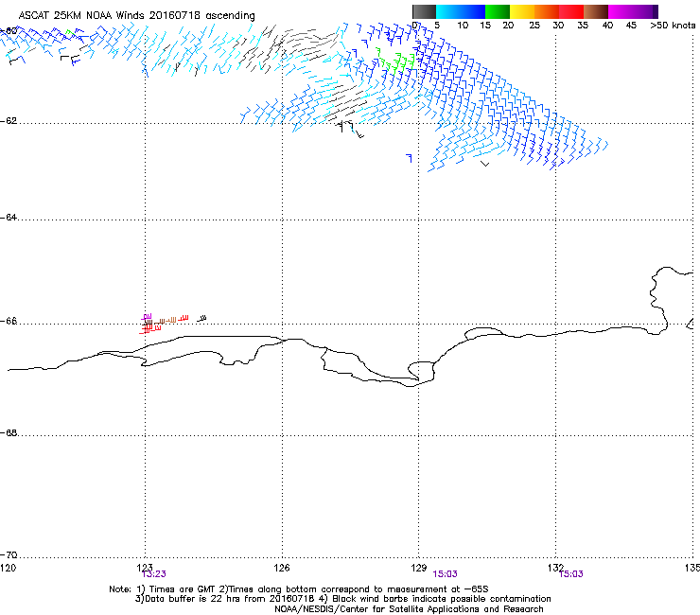Click the 'NOAA/NESDIS/Center for Satellite Applications and Research' credit
The image size is (700, 615).
[409, 609]
